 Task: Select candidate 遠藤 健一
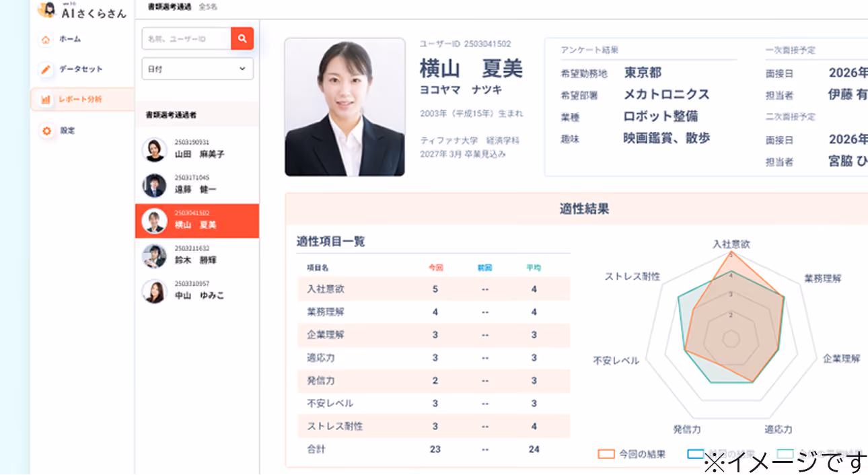pyautogui.click(x=197, y=185)
